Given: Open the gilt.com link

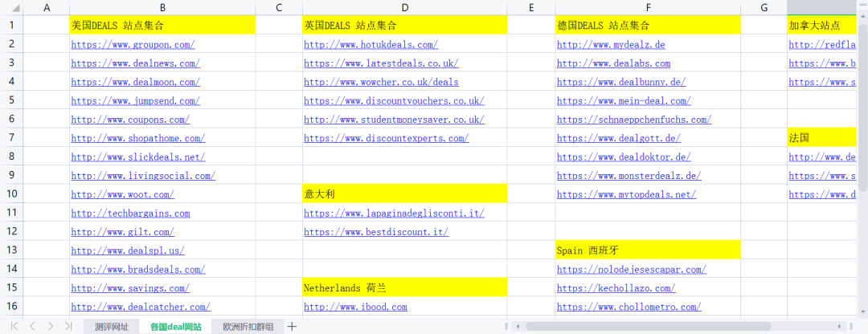Looking at the screenshot, I should [x=123, y=232].
